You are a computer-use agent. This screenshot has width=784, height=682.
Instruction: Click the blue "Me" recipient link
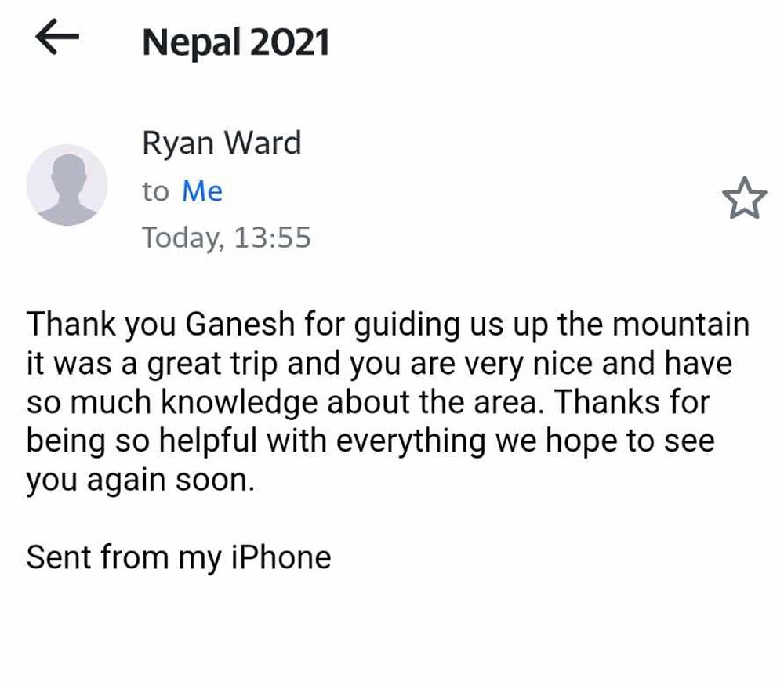202,191
